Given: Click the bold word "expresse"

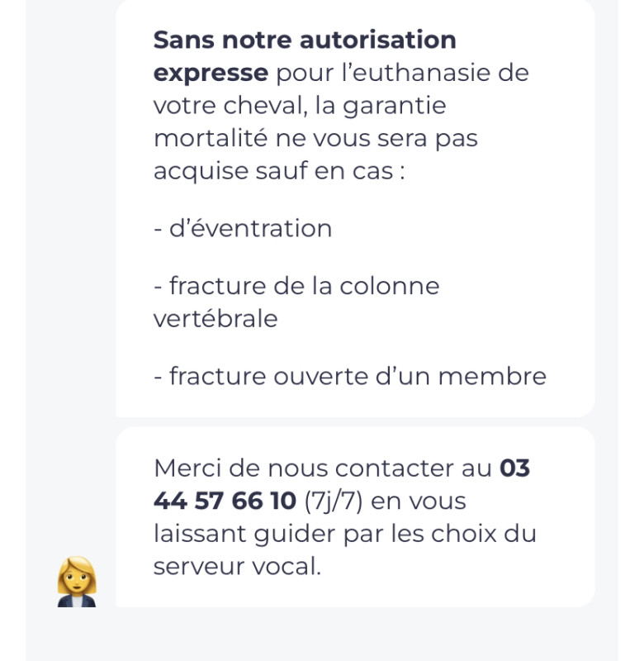Looking at the screenshot, I should (x=211, y=74).
